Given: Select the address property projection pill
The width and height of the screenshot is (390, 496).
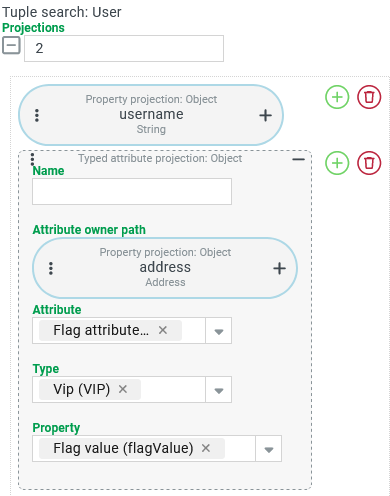Looking at the screenshot, I should point(165,268).
